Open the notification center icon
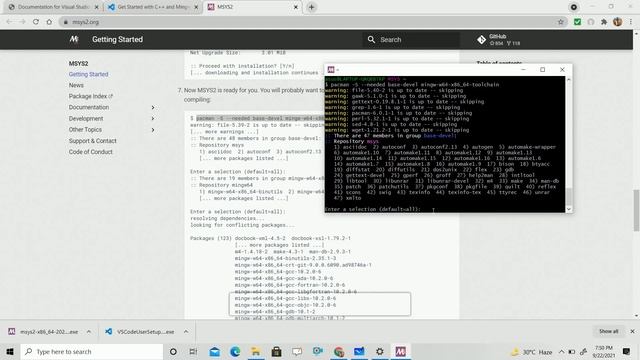 click(x=627, y=351)
